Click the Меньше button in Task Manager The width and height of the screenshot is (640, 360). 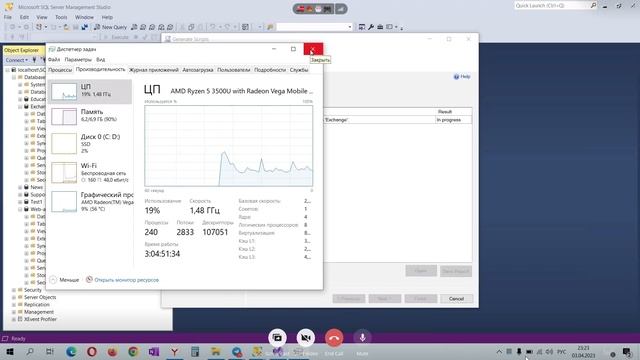(x=64, y=280)
